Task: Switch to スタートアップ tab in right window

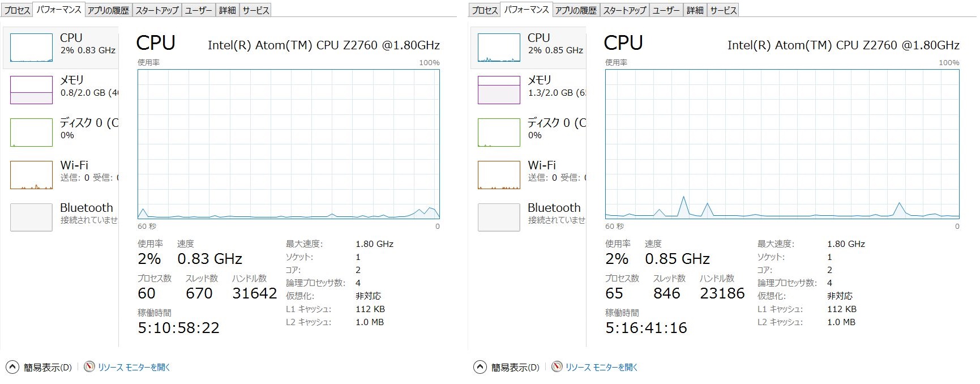Action: pos(624,10)
